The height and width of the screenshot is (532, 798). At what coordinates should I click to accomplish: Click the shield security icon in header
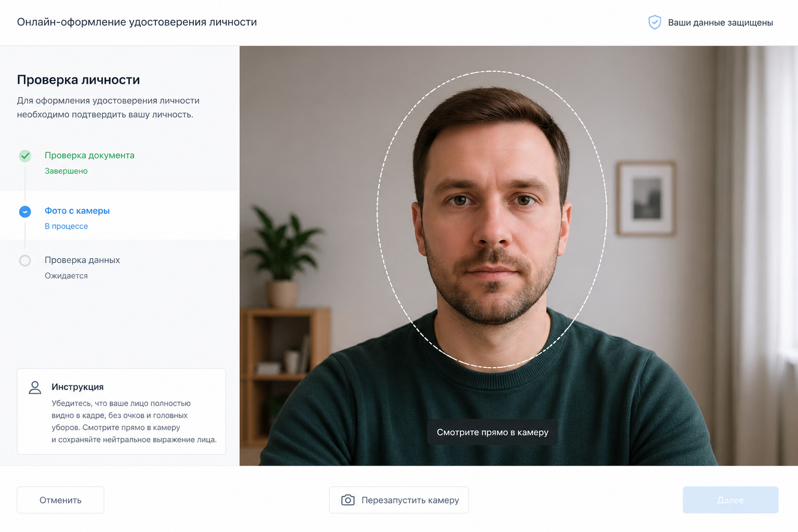(x=654, y=22)
